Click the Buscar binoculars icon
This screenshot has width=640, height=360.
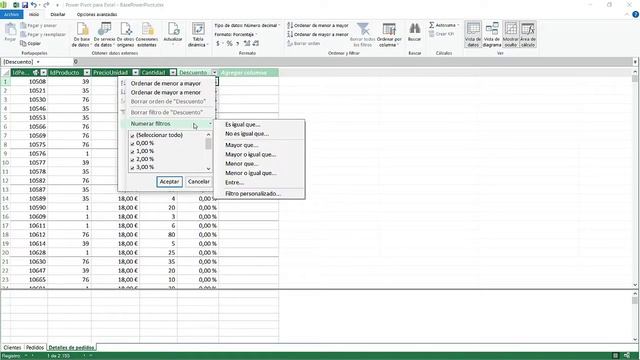click(x=415, y=29)
